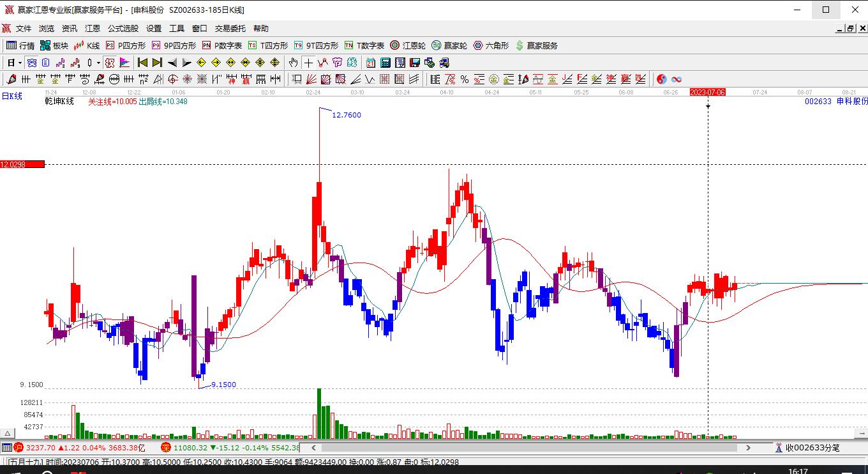Jump to last bar with green skip-end icon

pos(157,63)
